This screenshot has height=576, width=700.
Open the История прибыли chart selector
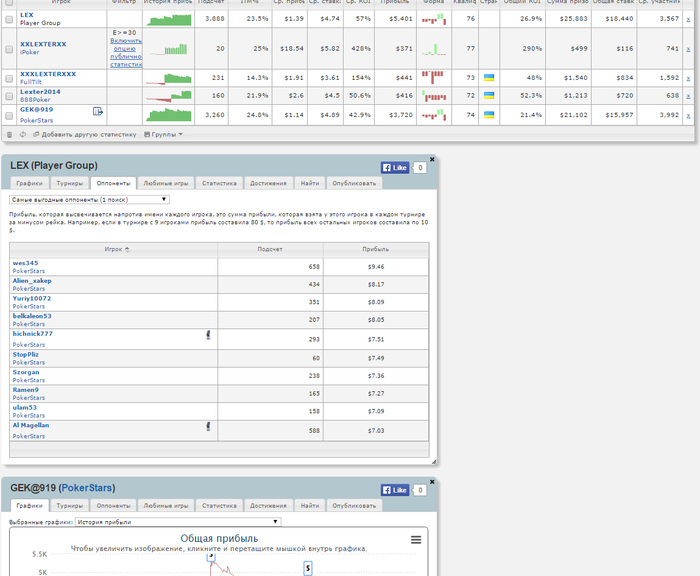(x=178, y=522)
